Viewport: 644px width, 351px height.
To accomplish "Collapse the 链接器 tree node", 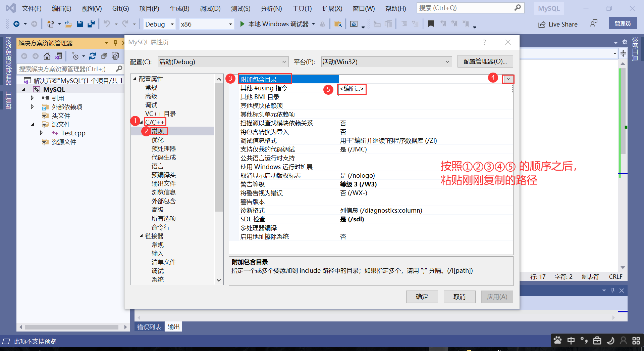I will coord(141,236).
